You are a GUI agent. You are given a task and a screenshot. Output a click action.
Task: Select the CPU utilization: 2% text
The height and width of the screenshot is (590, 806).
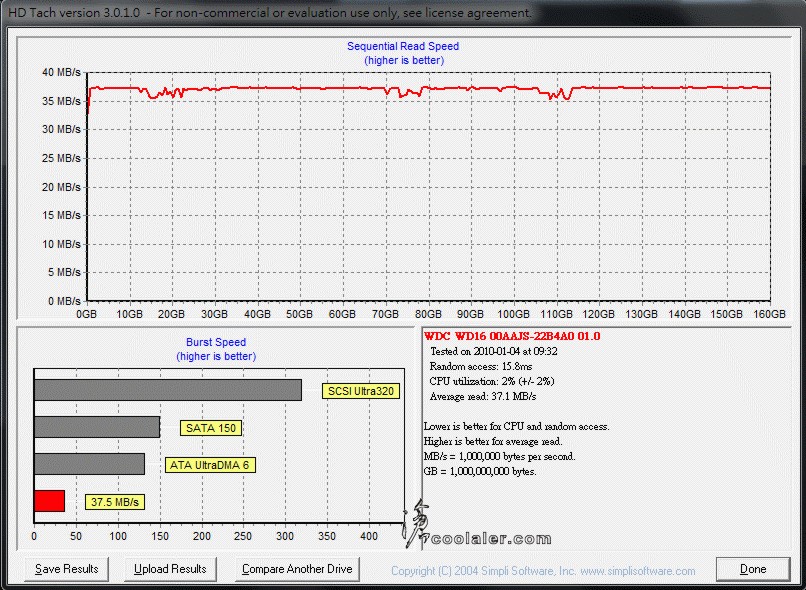(x=491, y=381)
